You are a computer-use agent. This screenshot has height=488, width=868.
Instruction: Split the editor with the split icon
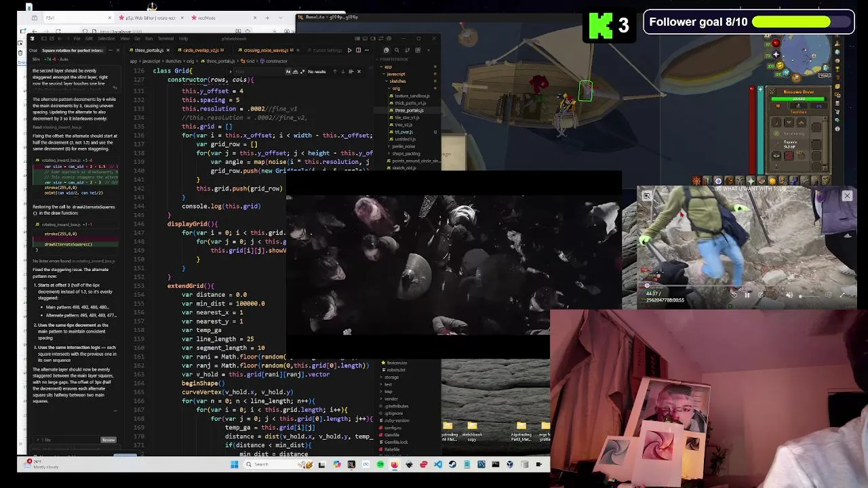pyautogui.click(x=358, y=50)
